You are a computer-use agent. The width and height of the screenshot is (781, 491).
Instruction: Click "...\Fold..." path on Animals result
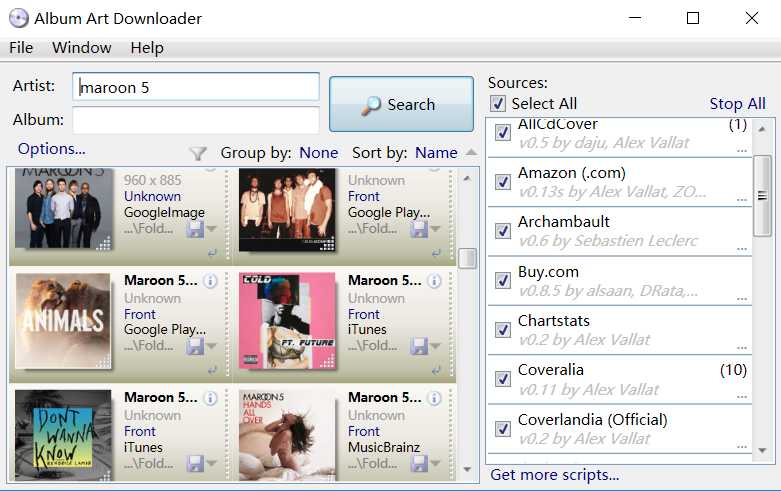coord(148,346)
